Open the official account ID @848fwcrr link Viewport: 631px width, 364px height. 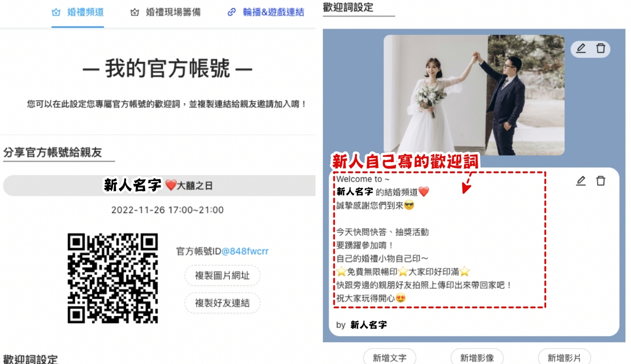(x=245, y=251)
